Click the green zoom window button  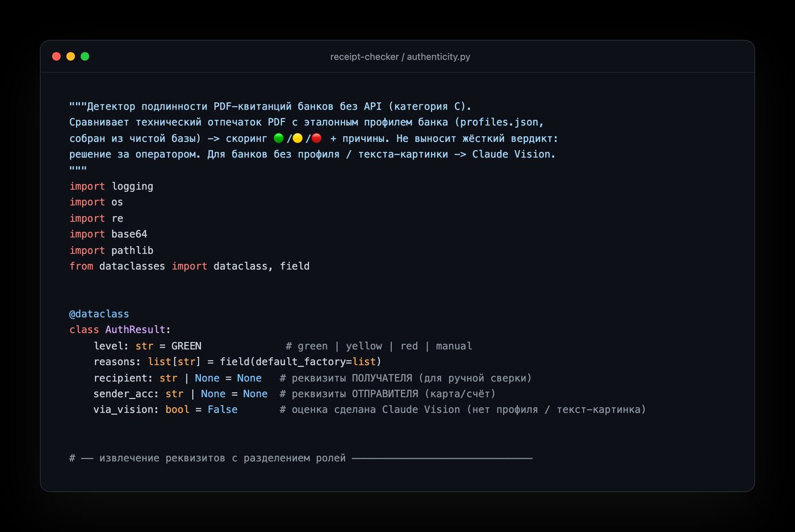tap(85, 56)
